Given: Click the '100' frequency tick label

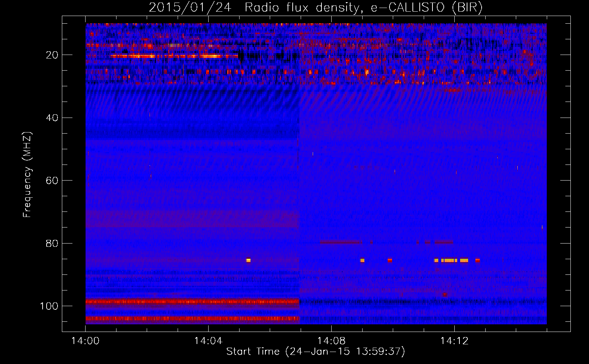Looking at the screenshot, I should (x=49, y=306).
